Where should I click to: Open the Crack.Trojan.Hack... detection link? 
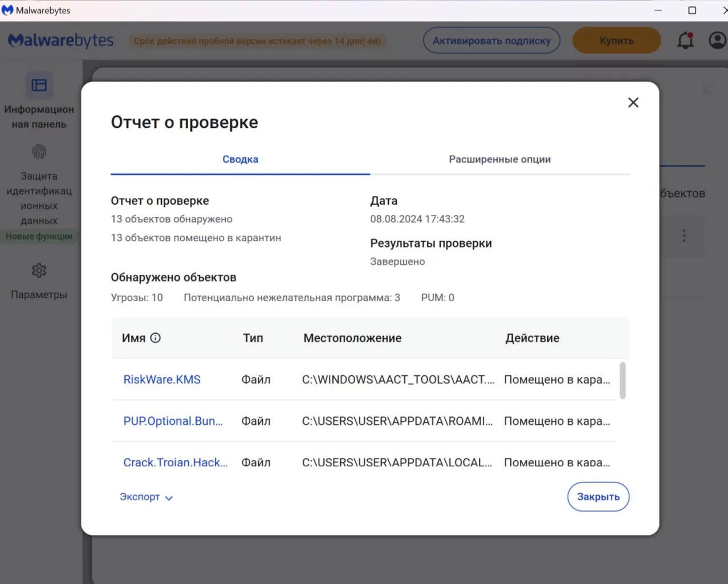pos(175,463)
